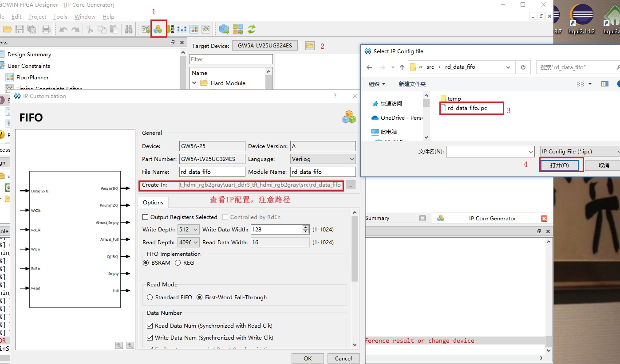This screenshot has width=620, height=364.
Task: Switch to the IP Core Generator tab
Action: (x=492, y=218)
